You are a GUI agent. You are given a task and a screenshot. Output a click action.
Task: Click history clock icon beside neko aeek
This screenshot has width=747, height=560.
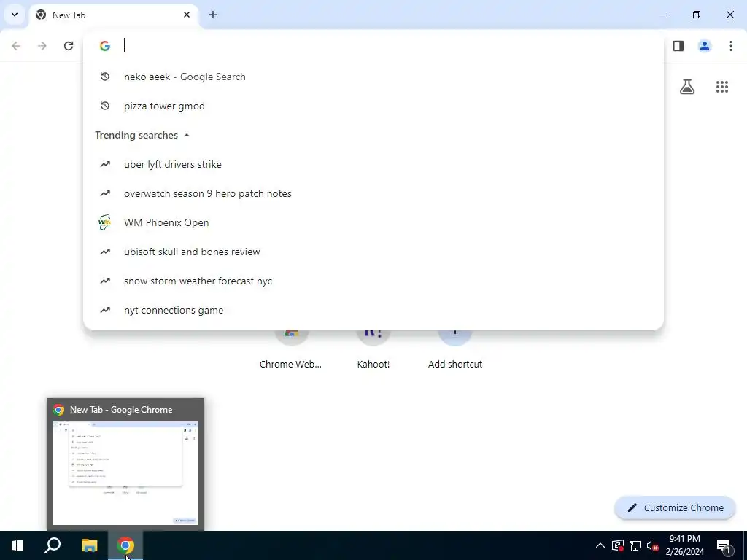coord(105,77)
